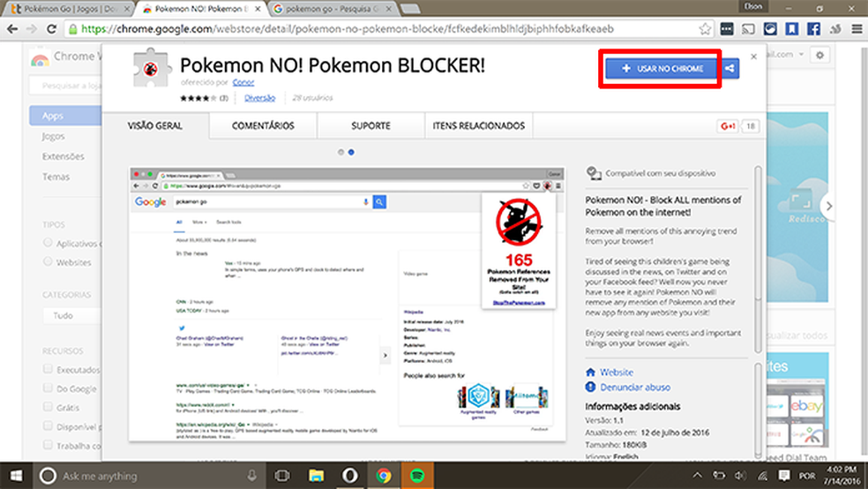Click the blue bookmark extension icon

(791, 29)
